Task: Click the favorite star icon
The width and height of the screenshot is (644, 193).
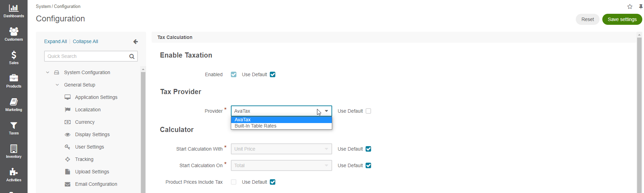Action: coord(630,7)
